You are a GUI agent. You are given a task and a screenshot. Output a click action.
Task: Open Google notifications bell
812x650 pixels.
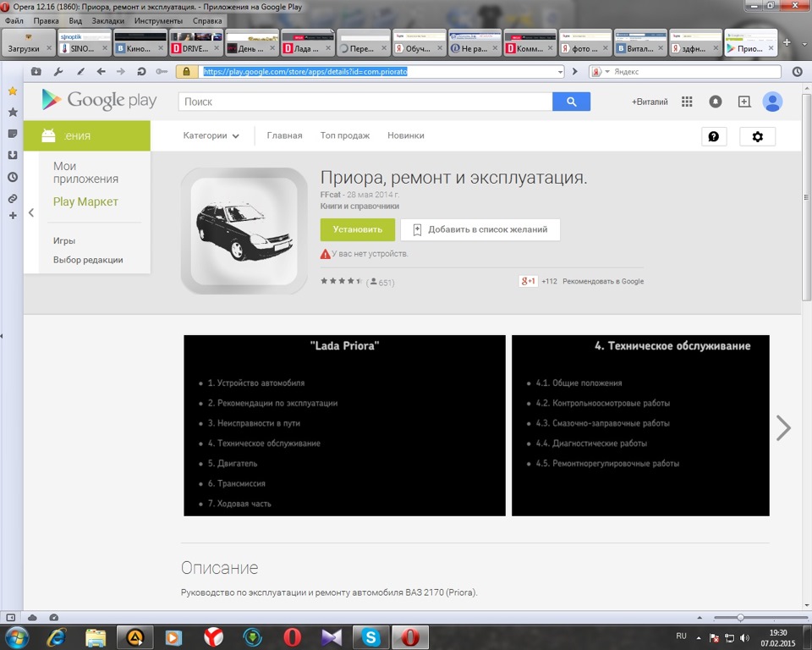[716, 102]
